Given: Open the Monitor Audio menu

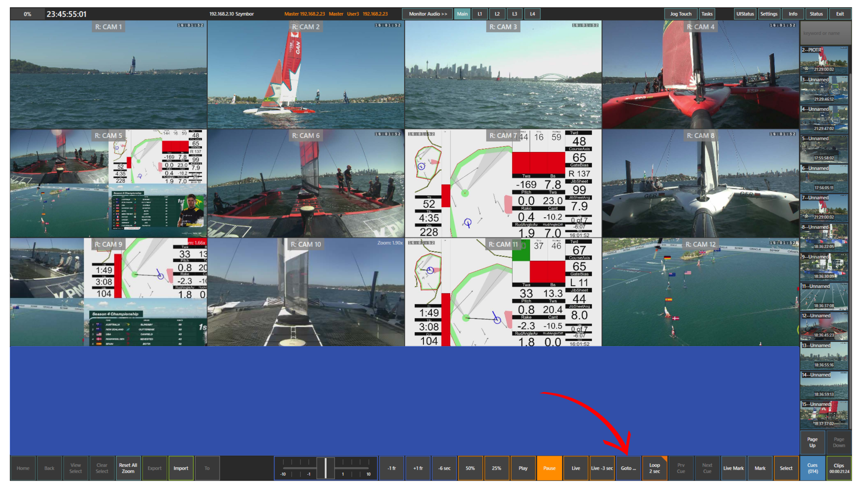Looking at the screenshot, I should (428, 14).
